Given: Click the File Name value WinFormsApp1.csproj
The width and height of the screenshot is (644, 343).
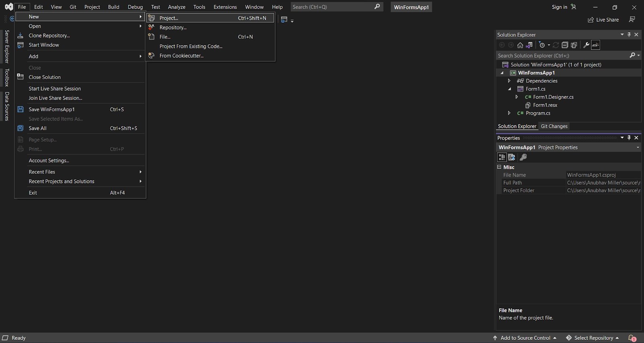Looking at the screenshot, I should click(x=603, y=175).
